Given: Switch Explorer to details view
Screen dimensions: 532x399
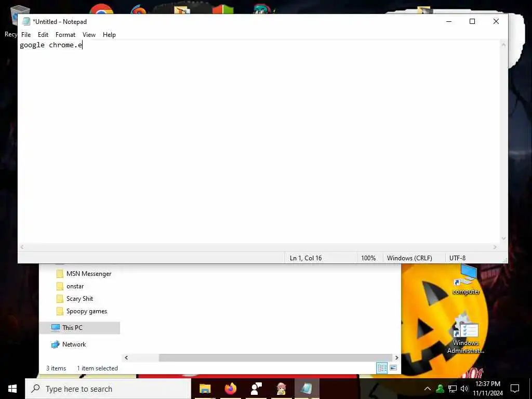Looking at the screenshot, I should tap(382, 368).
